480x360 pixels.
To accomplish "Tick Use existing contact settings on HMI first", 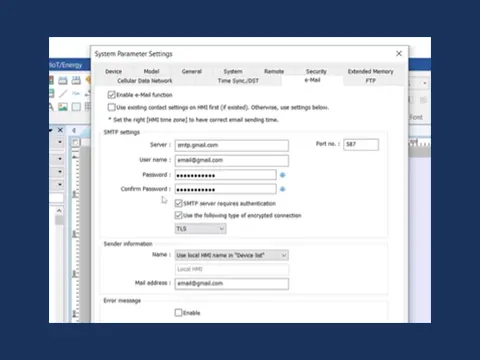I will click(x=112, y=107).
